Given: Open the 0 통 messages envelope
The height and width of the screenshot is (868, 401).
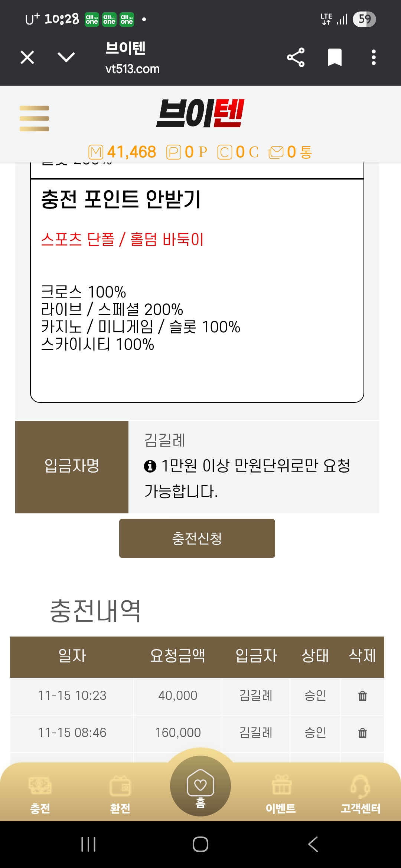Looking at the screenshot, I should click(291, 152).
